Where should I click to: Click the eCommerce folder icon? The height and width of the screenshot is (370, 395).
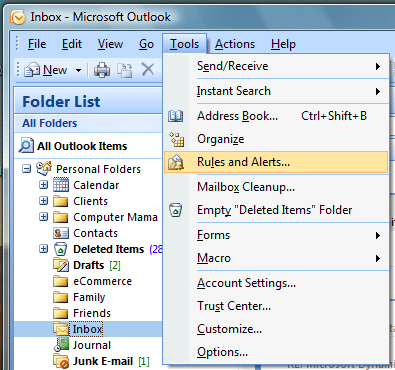point(61,281)
